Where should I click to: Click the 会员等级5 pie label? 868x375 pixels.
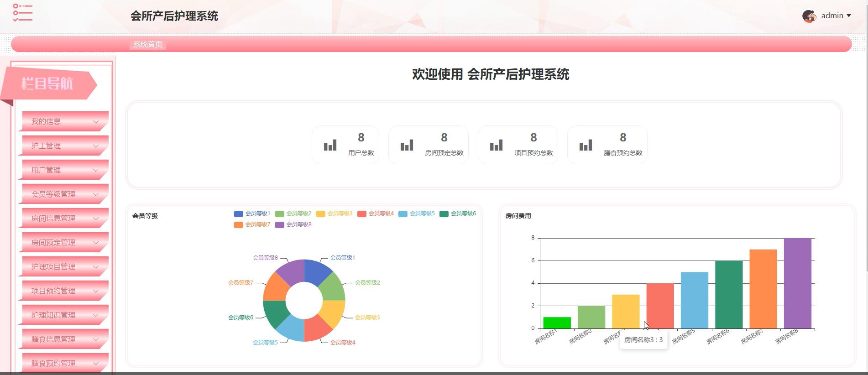coord(265,342)
